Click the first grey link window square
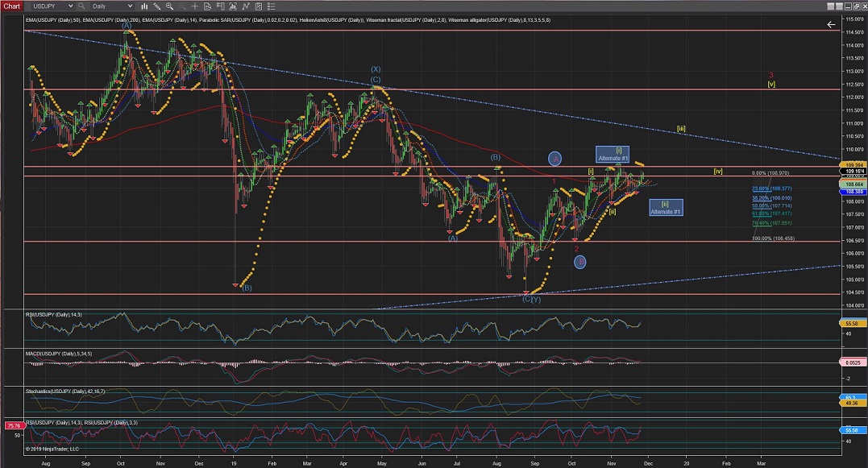 click(x=830, y=6)
